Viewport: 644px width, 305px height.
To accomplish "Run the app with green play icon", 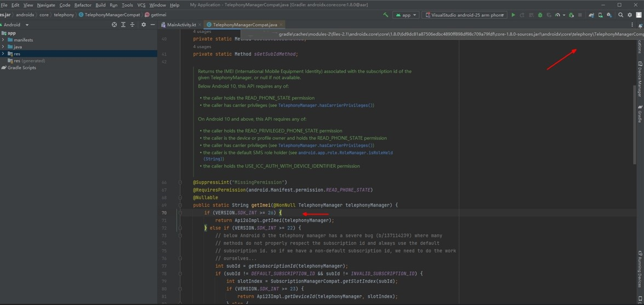I will pos(513,15).
